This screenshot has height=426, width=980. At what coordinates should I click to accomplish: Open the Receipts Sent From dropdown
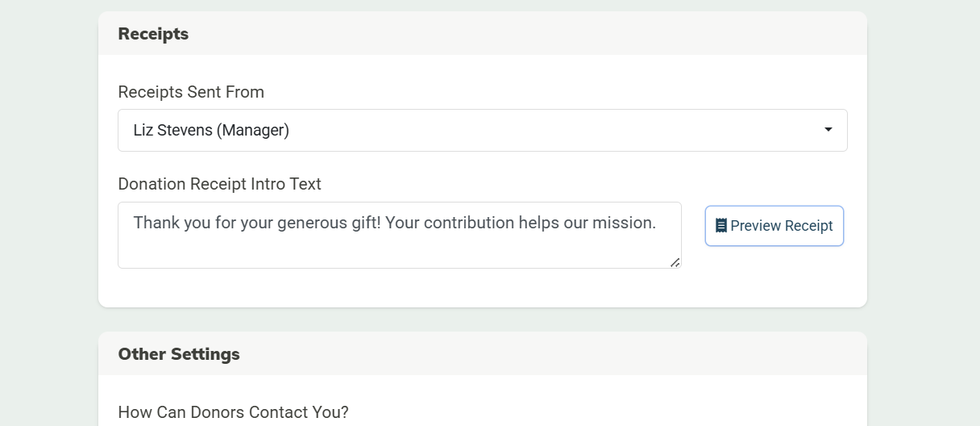pyautogui.click(x=482, y=130)
